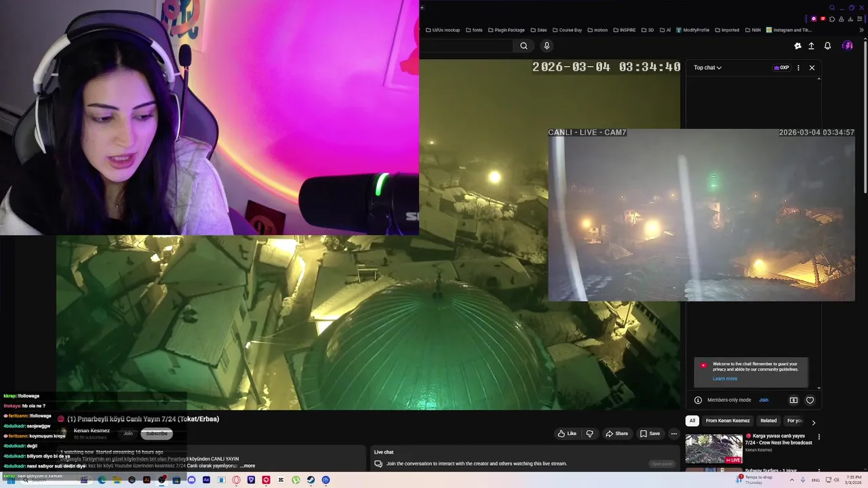868x488 pixels.
Task: Open the UI/Ux mockup bookmark folder
Action: click(442, 30)
